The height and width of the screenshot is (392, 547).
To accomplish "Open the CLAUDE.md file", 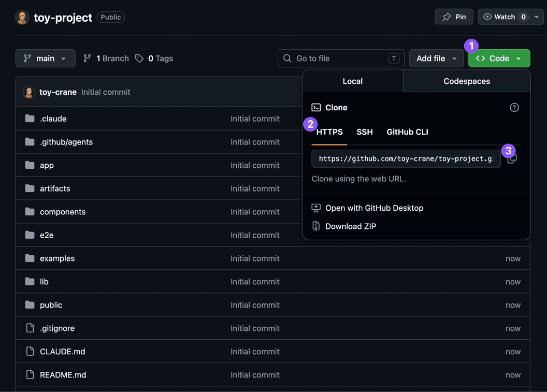I will pyautogui.click(x=63, y=352).
